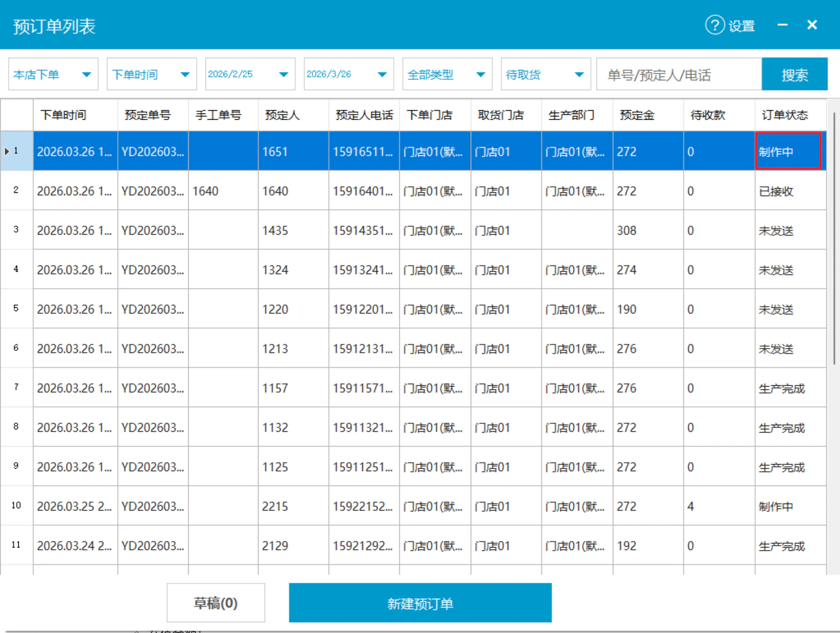Click the 搜索 search button

click(x=794, y=74)
